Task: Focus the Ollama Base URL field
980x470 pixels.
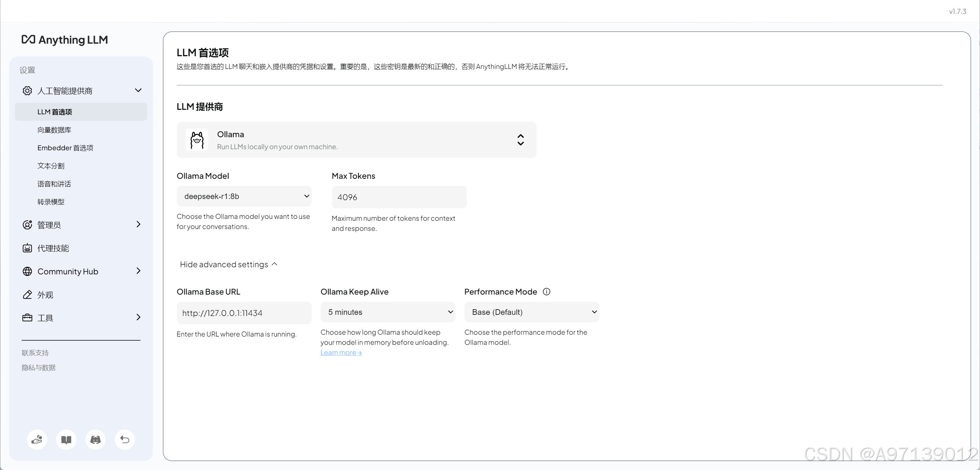Action: tap(244, 313)
